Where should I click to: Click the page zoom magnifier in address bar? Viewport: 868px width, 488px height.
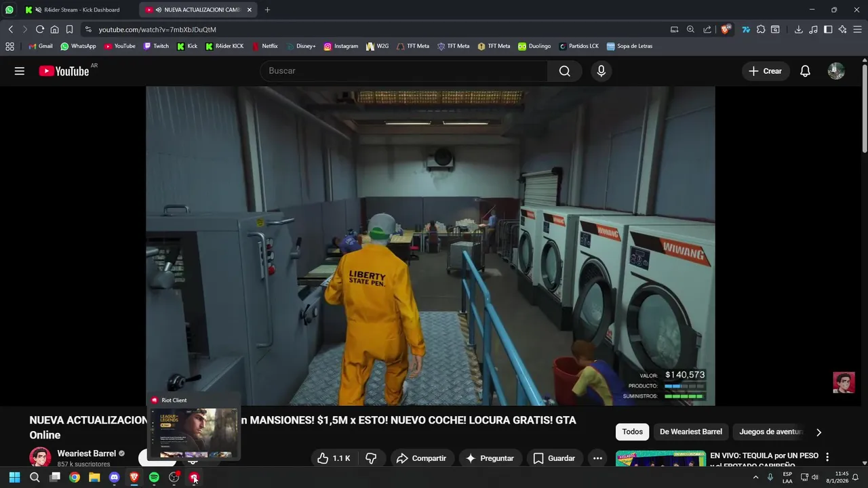click(690, 29)
